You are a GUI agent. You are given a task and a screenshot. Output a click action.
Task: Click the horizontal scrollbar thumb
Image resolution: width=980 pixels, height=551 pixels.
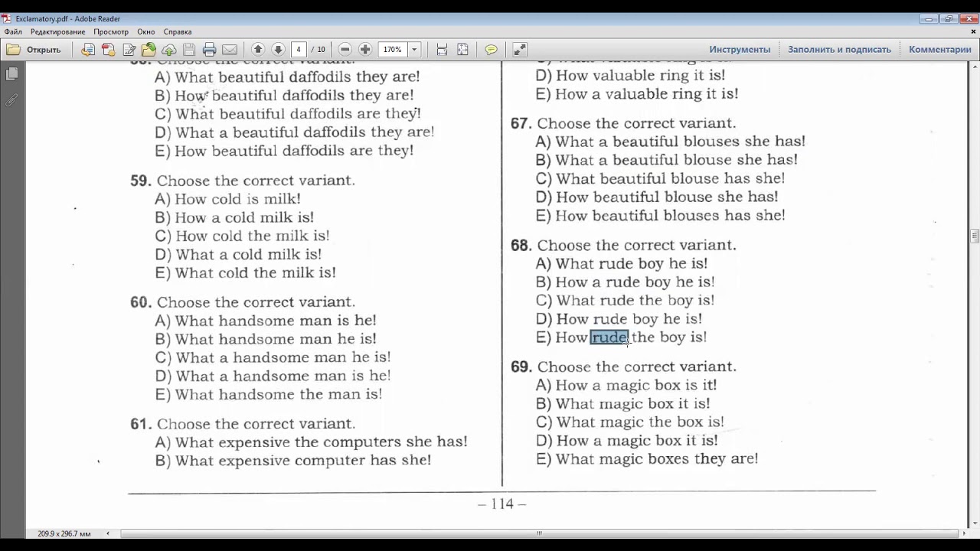click(539, 533)
